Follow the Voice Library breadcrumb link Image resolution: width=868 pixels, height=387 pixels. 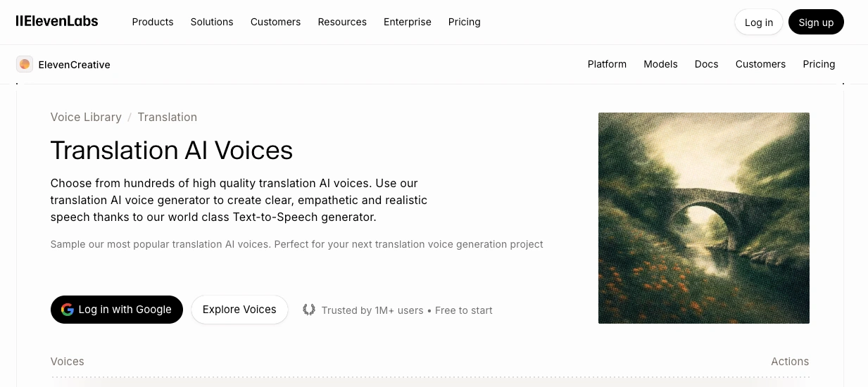[x=86, y=117]
